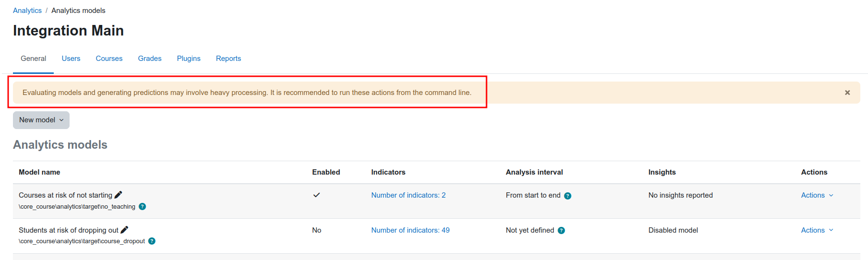
Task: Open the Courses tab
Action: click(109, 59)
